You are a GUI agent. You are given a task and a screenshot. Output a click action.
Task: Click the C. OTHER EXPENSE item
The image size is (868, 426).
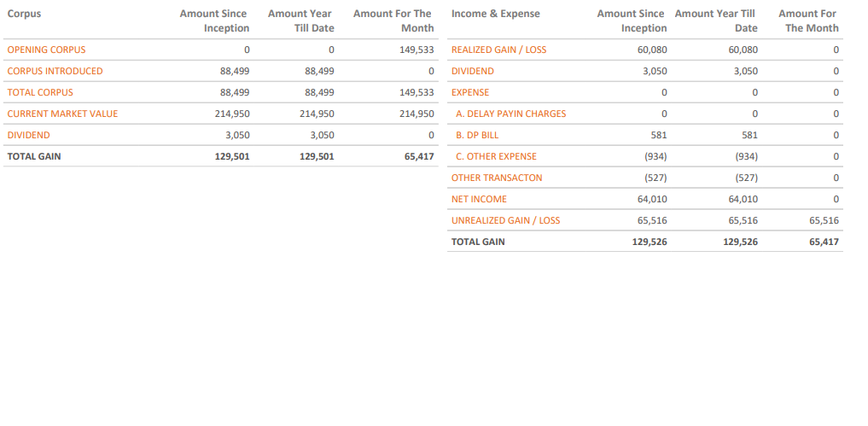496,156
